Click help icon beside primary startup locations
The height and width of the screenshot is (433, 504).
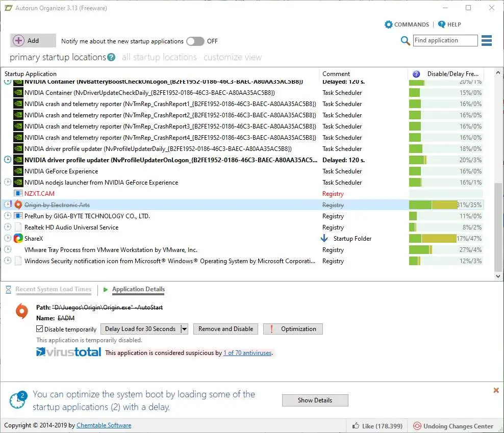(111, 57)
